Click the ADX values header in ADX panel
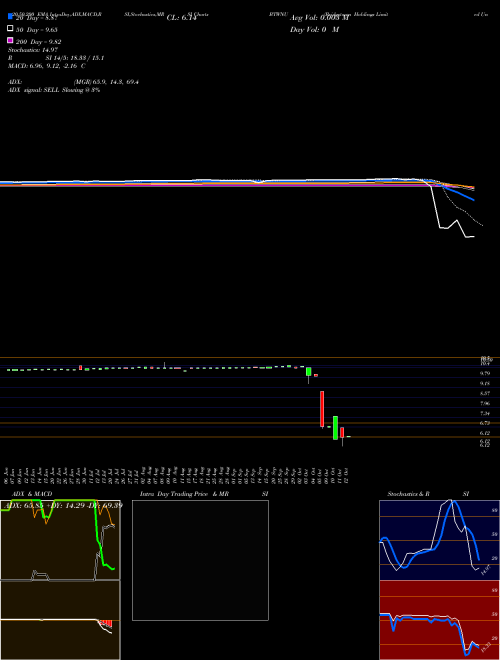This screenshot has height=660, width=500. (x=62, y=505)
